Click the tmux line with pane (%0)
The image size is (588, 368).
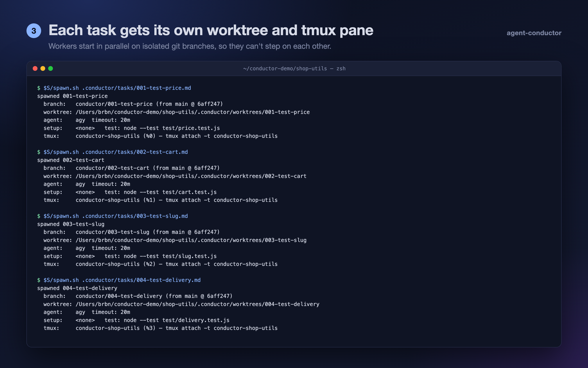[x=161, y=136]
